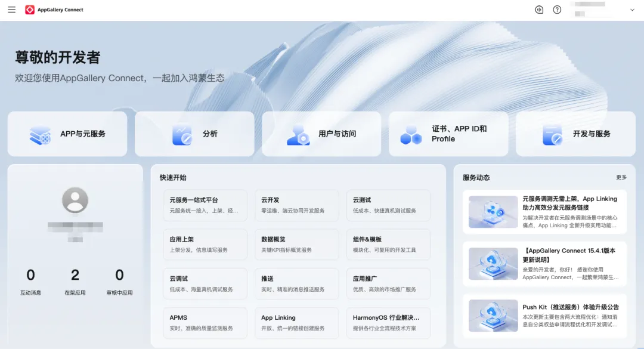
Task: Open 元服务一站式平台 quick start tile
Action: pyautogui.click(x=205, y=205)
